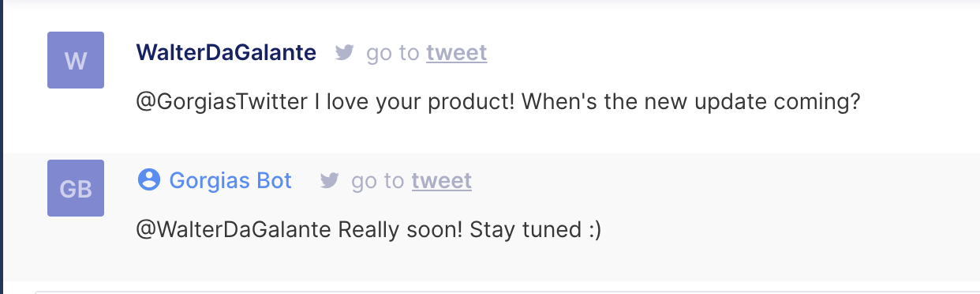Select the GB avatar for Gorgias Bot
Screen dimensions: 980x294
[x=76, y=188]
